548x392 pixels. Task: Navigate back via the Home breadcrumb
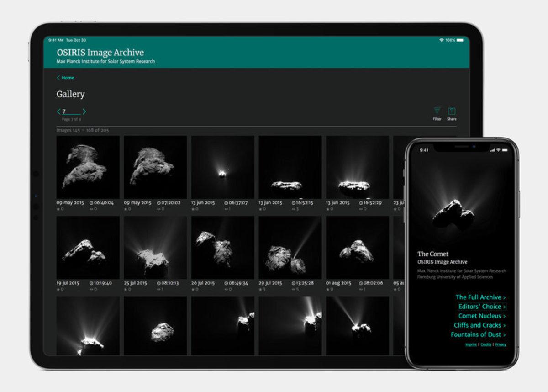[68, 78]
